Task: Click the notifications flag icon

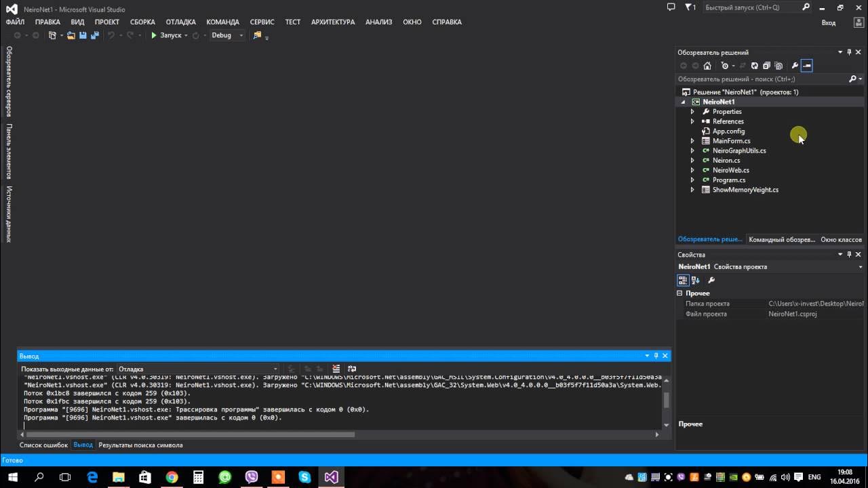Action: click(690, 7)
